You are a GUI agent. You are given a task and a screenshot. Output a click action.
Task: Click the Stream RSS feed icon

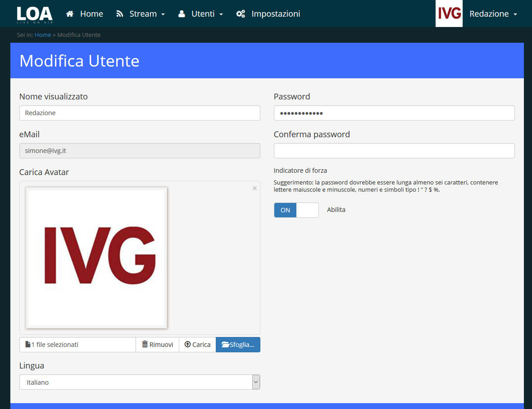119,14
